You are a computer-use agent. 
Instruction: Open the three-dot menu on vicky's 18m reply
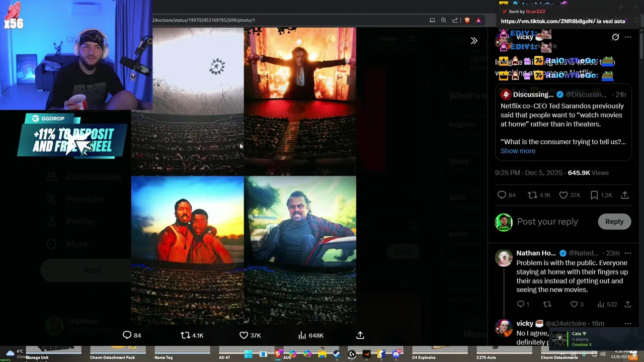coord(627,323)
